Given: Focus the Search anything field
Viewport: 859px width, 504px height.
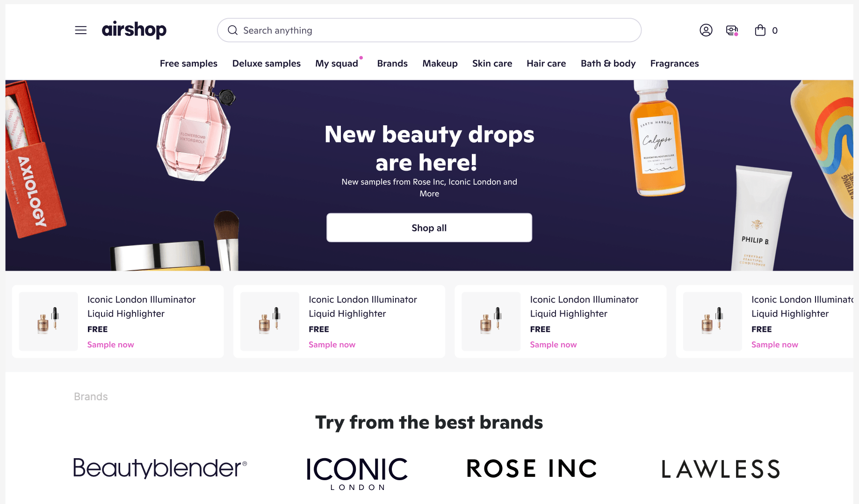Looking at the screenshot, I should pyautogui.click(x=429, y=30).
